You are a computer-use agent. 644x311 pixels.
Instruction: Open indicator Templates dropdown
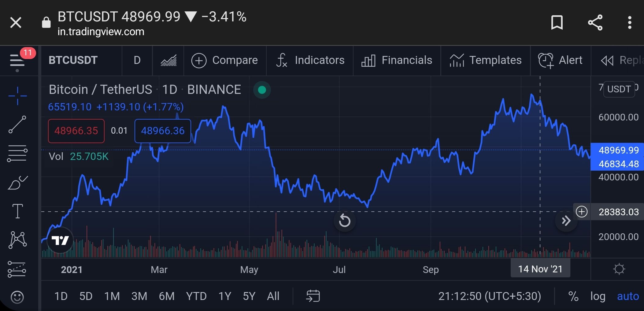click(x=486, y=60)
